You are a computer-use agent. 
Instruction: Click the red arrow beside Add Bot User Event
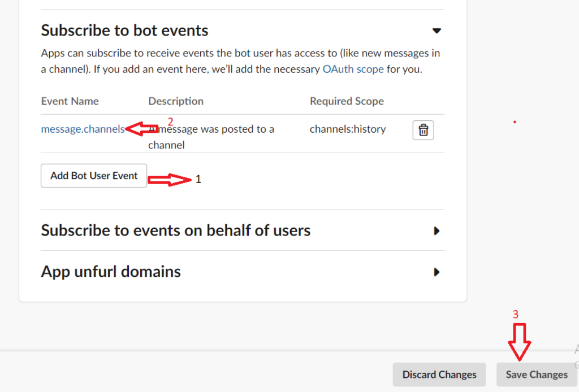click(x=170, y=180)
